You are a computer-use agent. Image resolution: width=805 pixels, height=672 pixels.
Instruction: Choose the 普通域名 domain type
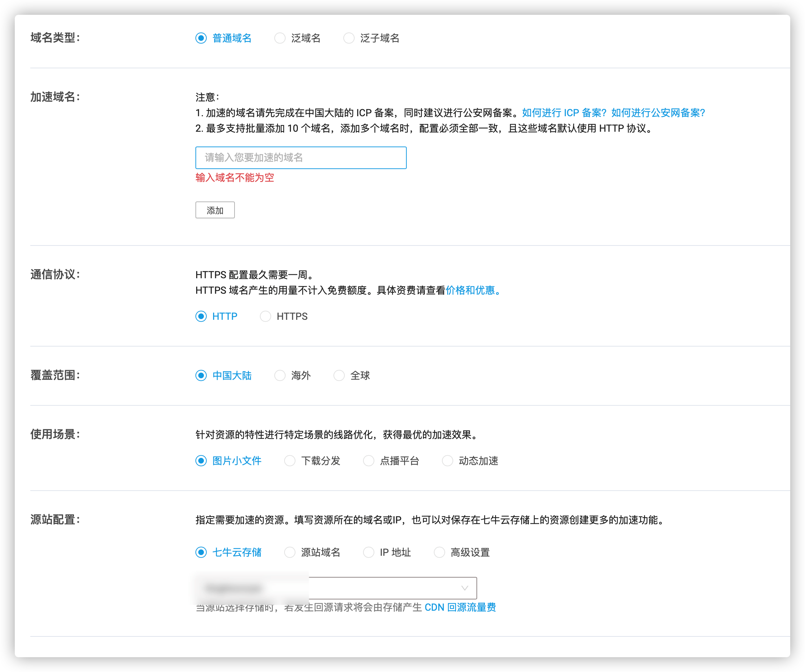201,38
